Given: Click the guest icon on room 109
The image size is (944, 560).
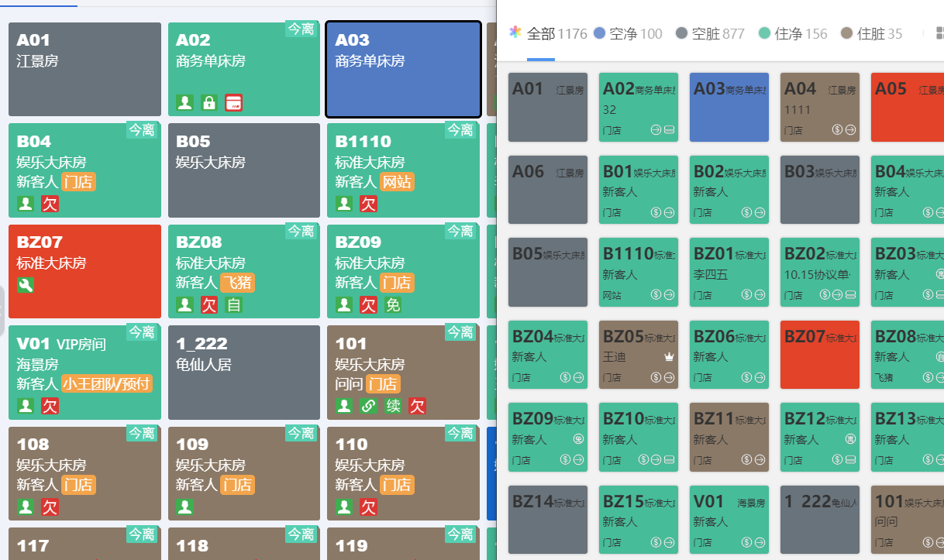Looking at the screenshot, I should click(x=184, y=507).
